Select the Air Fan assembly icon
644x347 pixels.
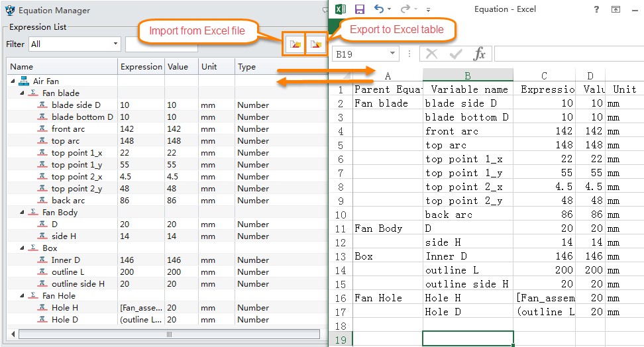click(x=24, y=81)
